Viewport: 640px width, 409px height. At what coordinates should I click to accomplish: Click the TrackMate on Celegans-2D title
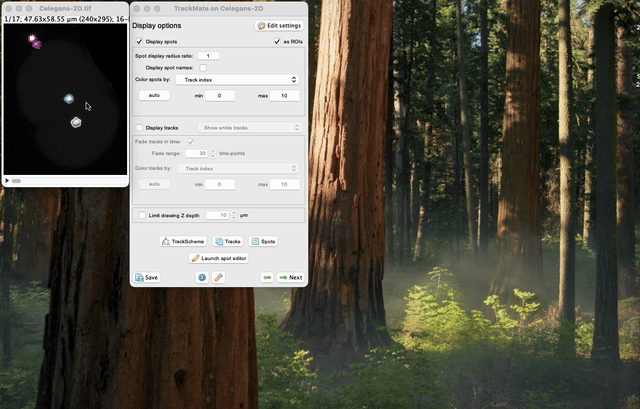pyautogui.click(x=218, y=8)
